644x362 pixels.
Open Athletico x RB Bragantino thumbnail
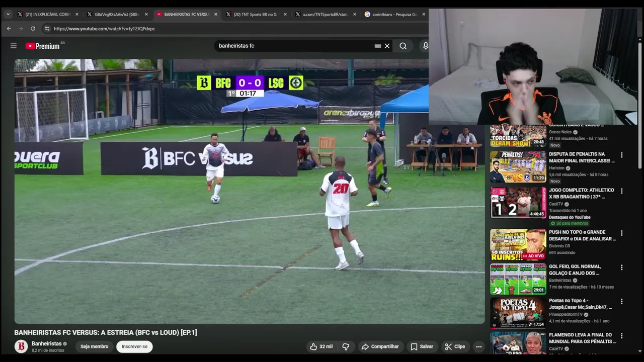518,203
